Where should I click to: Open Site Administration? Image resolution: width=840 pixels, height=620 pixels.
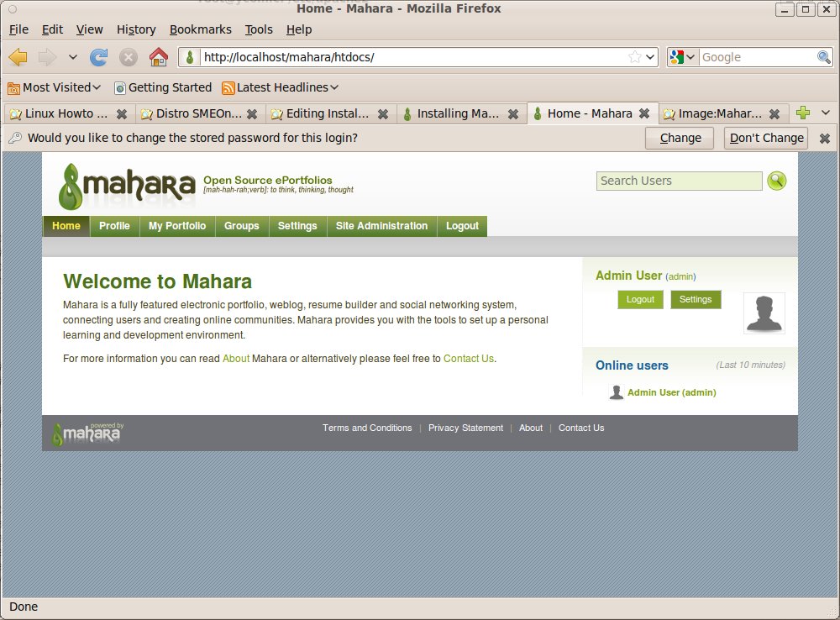pyautogui.click(x=382, y=226)
